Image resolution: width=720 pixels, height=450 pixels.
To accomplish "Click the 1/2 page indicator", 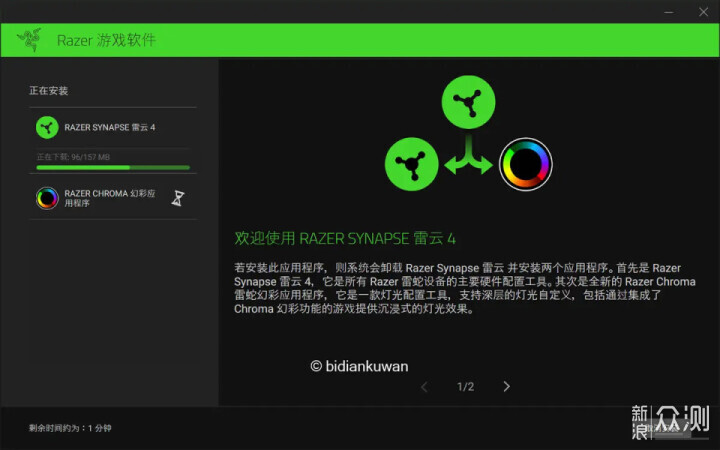I will 465,387.
